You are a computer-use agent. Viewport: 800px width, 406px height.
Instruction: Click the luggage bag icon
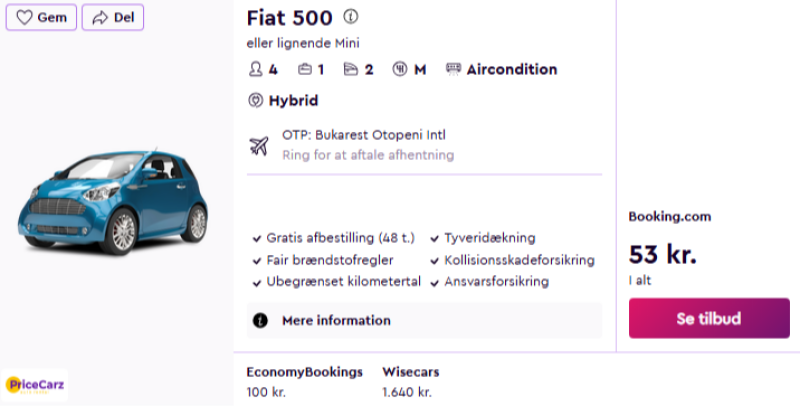tap(305, 70)
